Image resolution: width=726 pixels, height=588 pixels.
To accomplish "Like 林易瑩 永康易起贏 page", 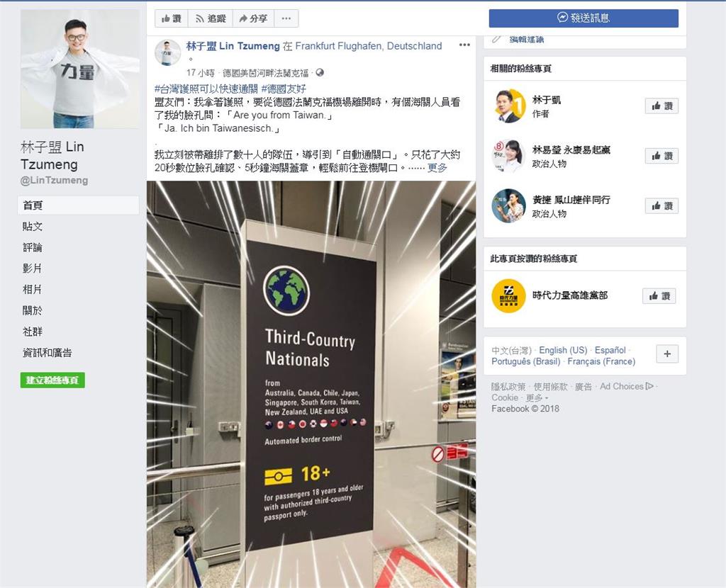I will coord(661,156).
